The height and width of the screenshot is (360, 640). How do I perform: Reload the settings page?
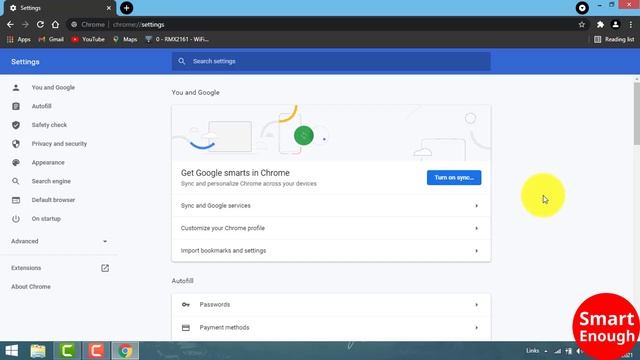coord(40,24)
